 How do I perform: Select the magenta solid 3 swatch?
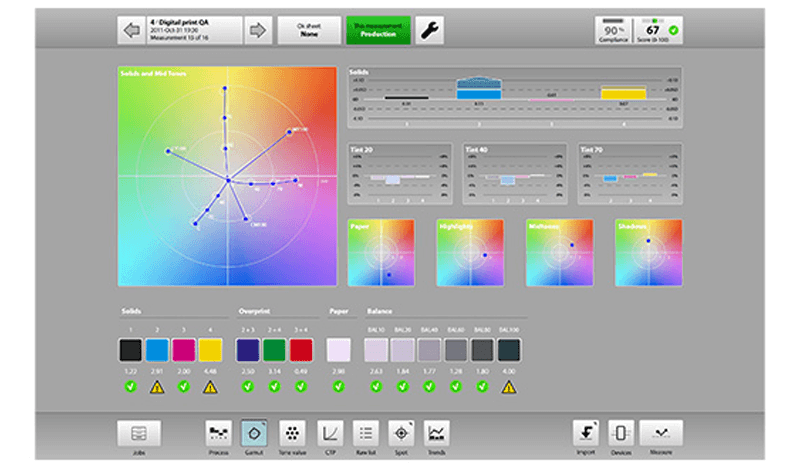[x=184, y=350]
